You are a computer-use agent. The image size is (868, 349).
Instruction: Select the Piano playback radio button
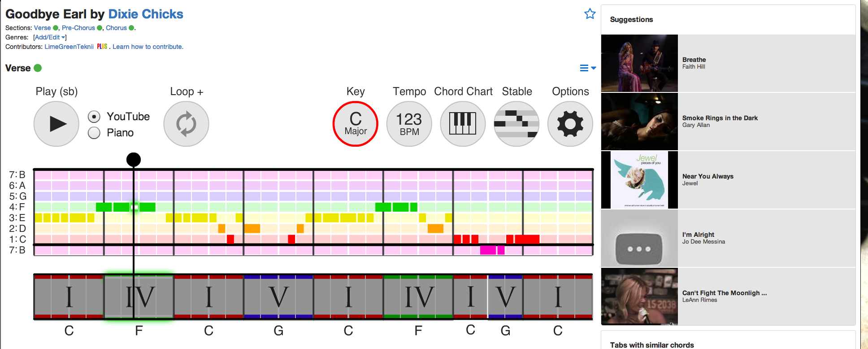point(94,133)
